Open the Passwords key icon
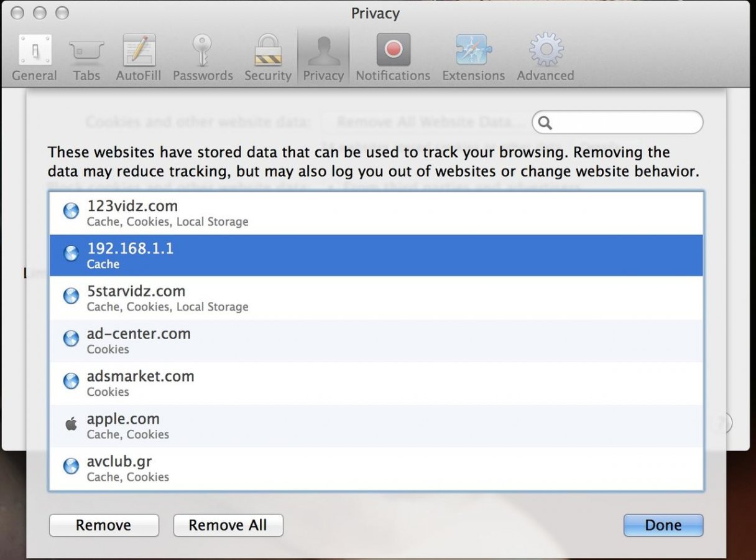Image resolution: width=756 pixels, height=560 pixels. 203,58
